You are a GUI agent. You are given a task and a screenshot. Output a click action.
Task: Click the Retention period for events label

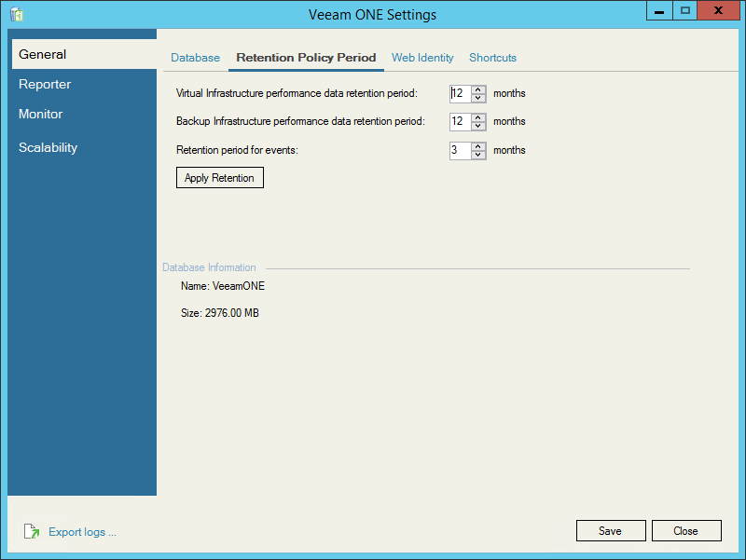[237, 150]
